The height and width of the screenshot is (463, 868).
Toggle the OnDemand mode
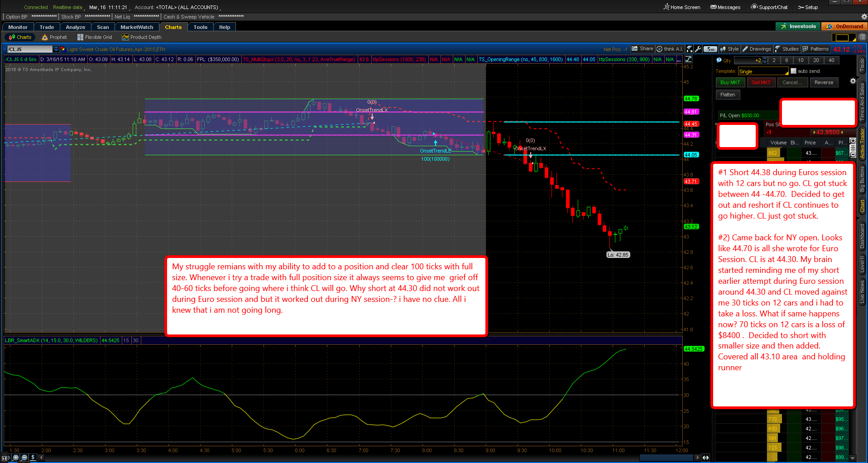click(x=845, y=26)
